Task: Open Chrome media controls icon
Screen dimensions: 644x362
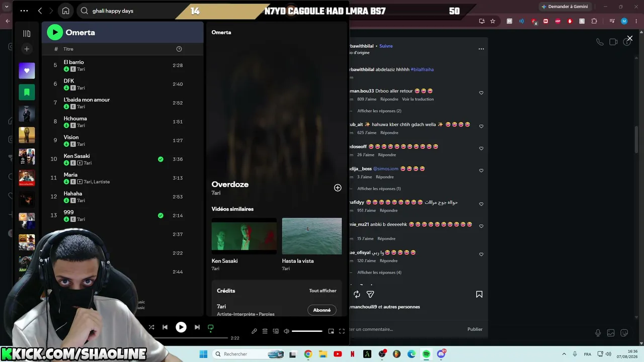Action: 612,21
